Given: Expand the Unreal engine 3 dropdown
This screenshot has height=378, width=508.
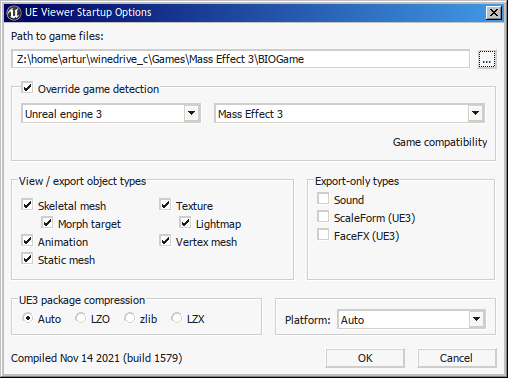Looking at the screenshot, I should tap(191, 113).
